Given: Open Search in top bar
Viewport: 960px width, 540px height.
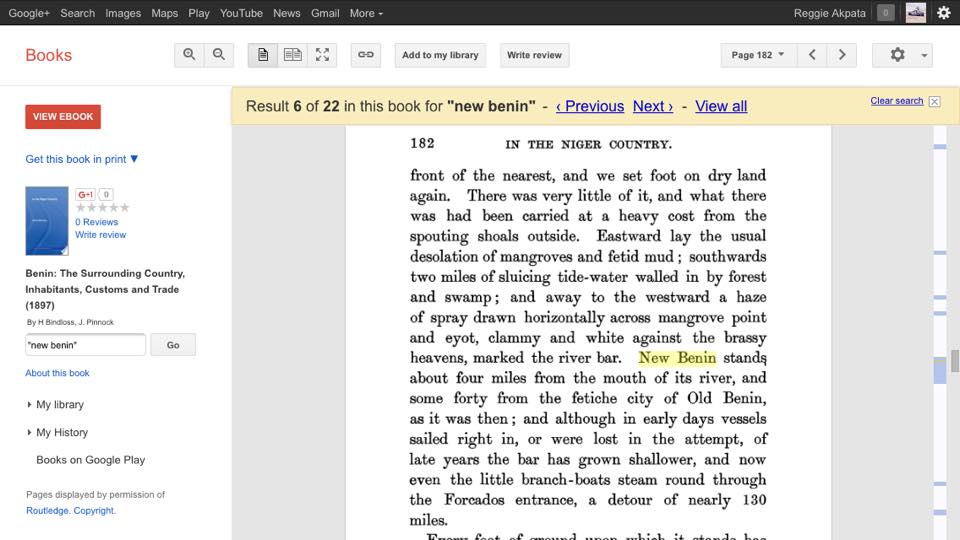Looking at the screenshot, I should 78,13.
